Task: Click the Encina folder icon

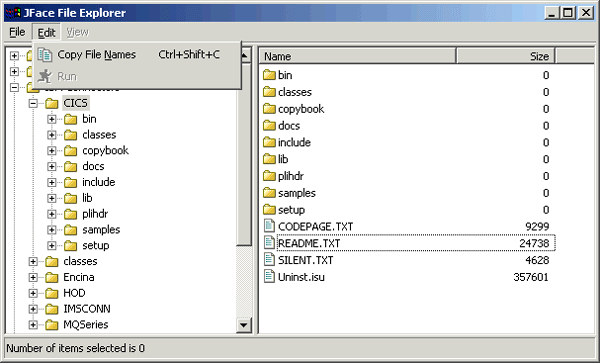Action: [52, 277]
